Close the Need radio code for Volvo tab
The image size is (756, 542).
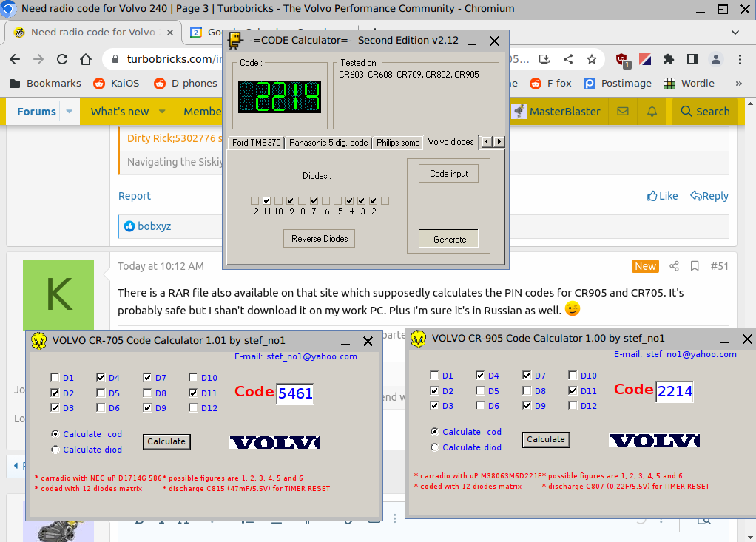(169, 33)
